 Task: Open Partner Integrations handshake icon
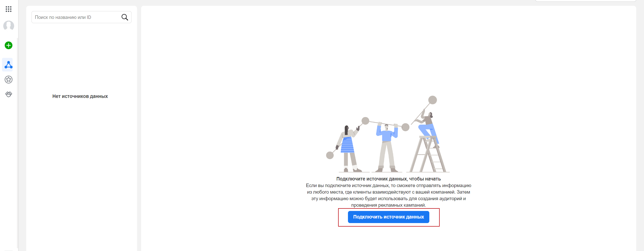(x=9, y=94)
